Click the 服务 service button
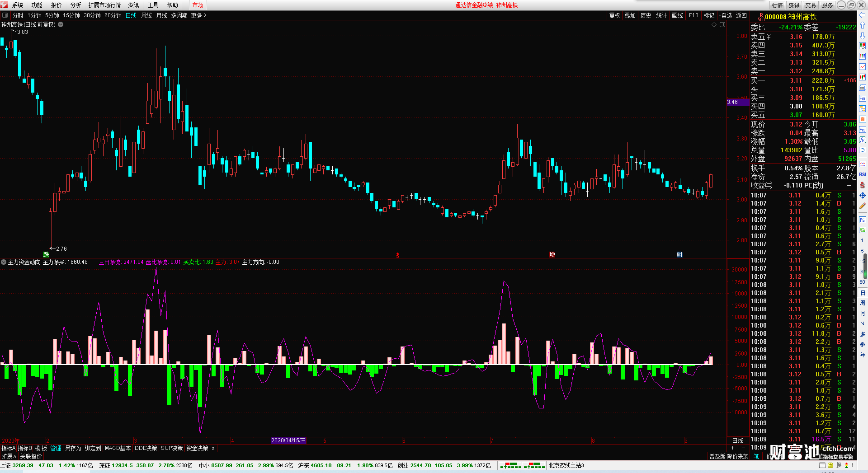Viewport: 868px width, 473px height. [827, 5]
